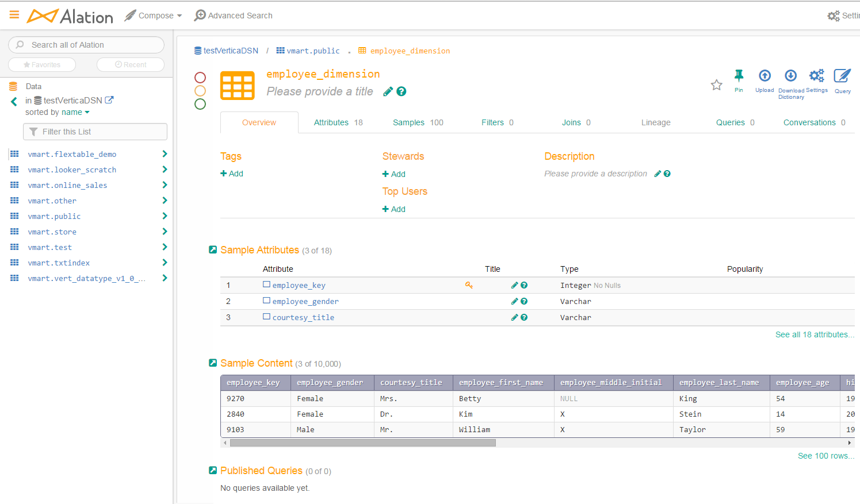This screenshot has height=504, width=860.
Task: Edit the table title with pencil icon
Action: (388, 91)
